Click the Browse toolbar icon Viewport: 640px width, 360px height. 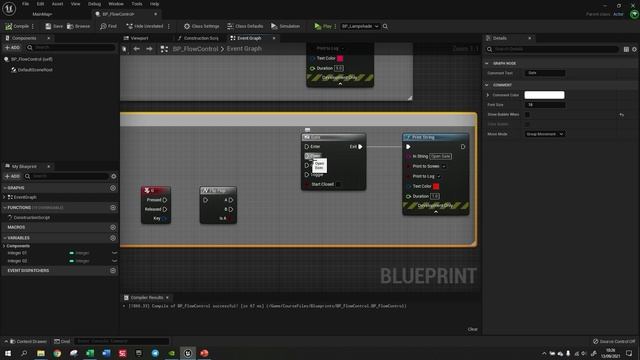(x=70, y=26)
